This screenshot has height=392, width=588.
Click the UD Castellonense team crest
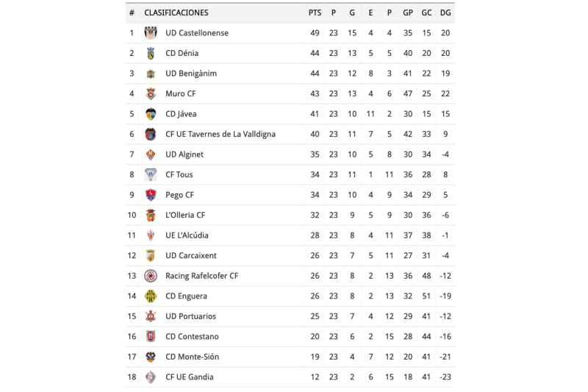[151, 33]
